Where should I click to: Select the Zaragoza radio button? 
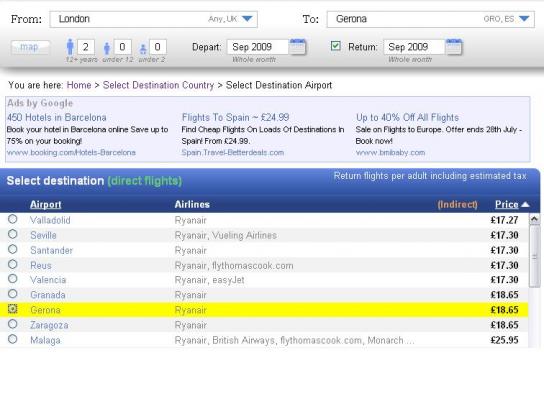coord(12,324)
